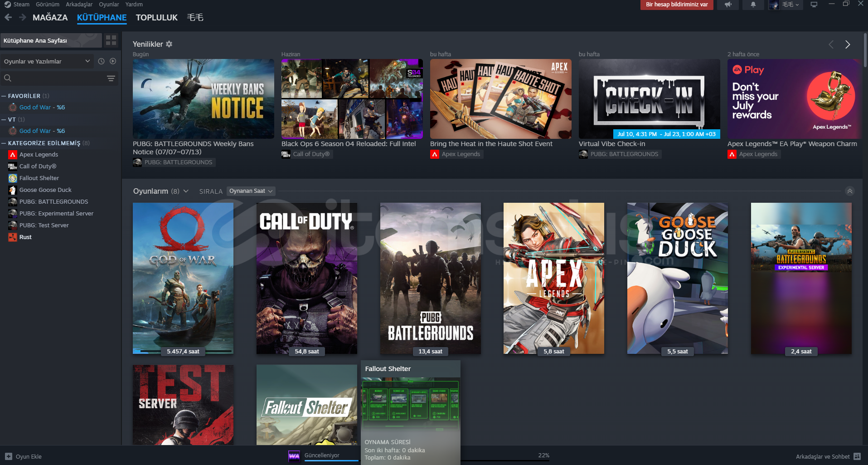
Task: Open the EA Play July rewards news thumbnail
Action: click(794, 98)
